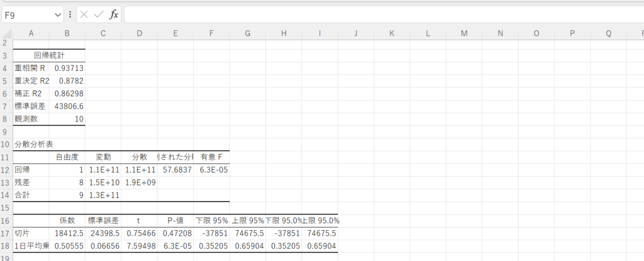The width and height of the screenshot is (644, 261).
Task: Click inside the formula bar input area
Action: point(377,14)
